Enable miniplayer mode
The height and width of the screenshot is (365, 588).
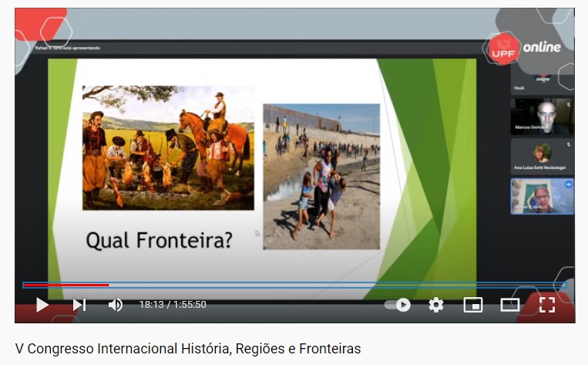[473, 305]
